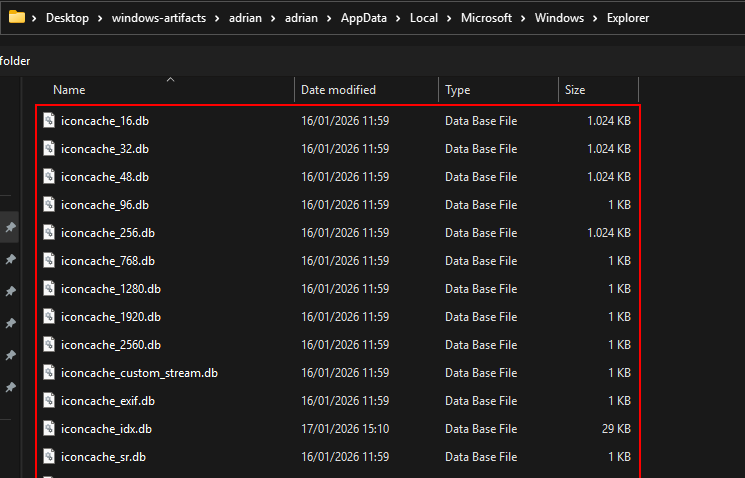
Task: Click the Size column header
Action: 575,90
